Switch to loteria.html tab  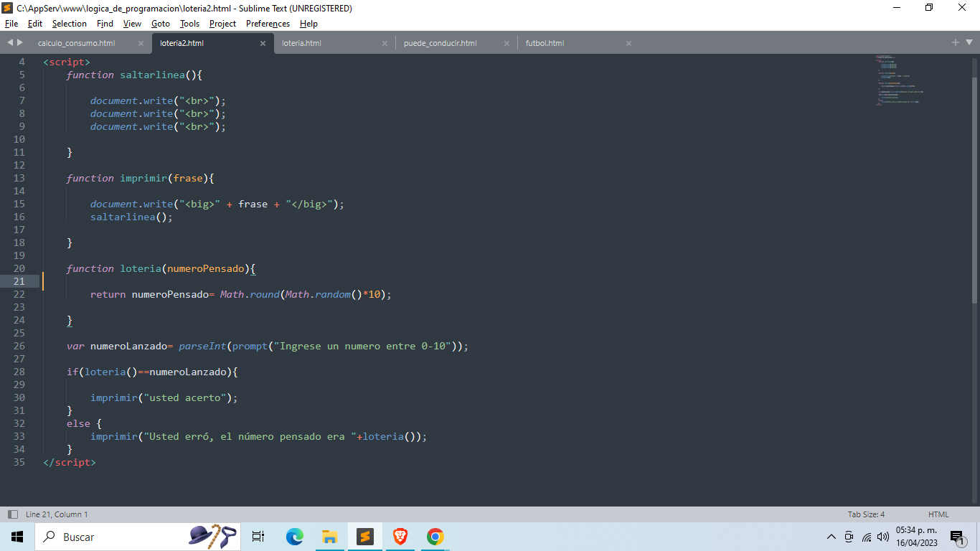click(301, 43)
